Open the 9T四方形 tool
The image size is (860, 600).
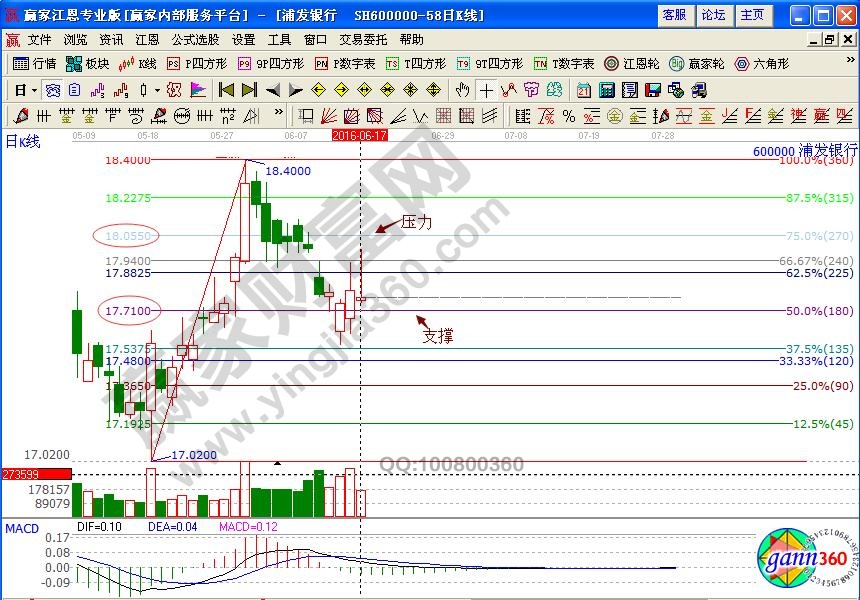(490, 64)
